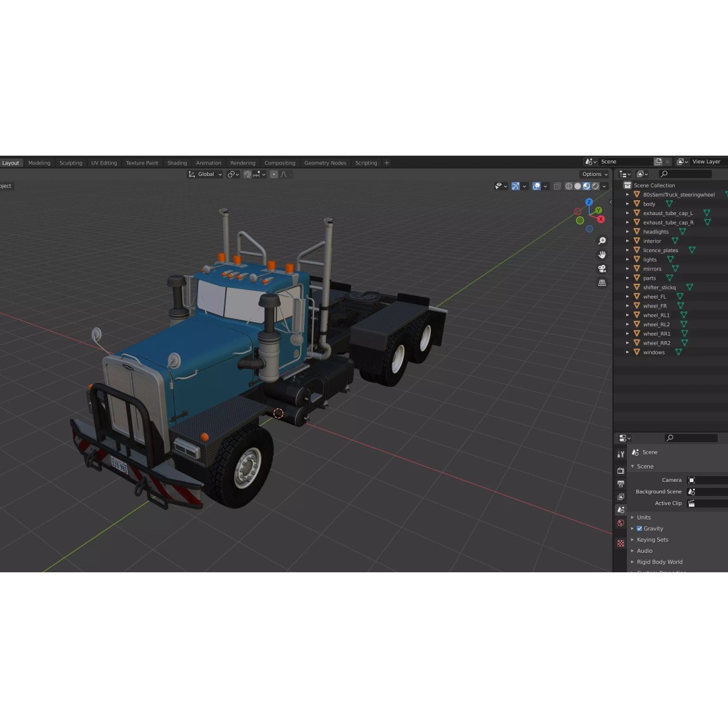Add a new workspace with plus icon
This screenshot has width=728, height=728.
tap(386, 163)
